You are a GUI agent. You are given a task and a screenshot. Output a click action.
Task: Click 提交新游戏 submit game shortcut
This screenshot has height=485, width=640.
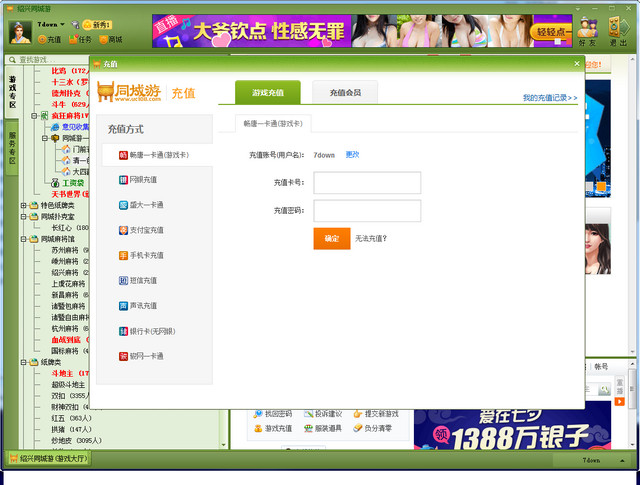pos(376,414)
